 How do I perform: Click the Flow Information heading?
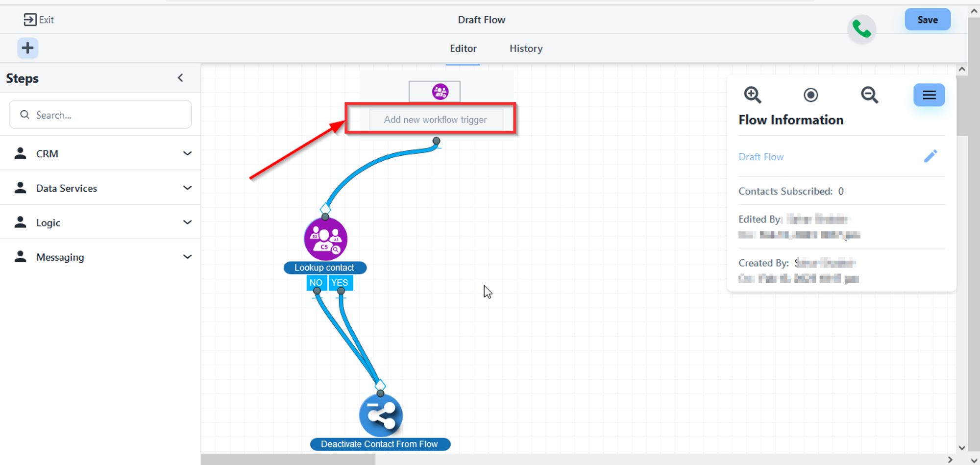pyautogui.click(x=791, y=120)
